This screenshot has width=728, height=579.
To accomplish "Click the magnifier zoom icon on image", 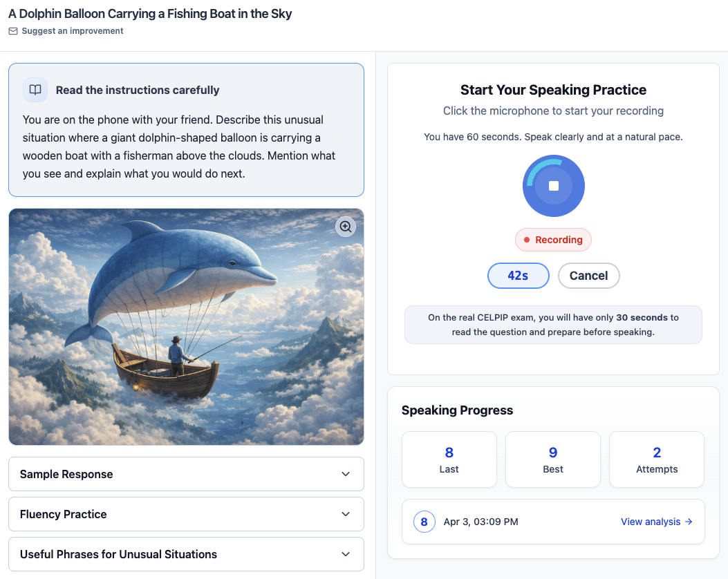I will (346, 227).
